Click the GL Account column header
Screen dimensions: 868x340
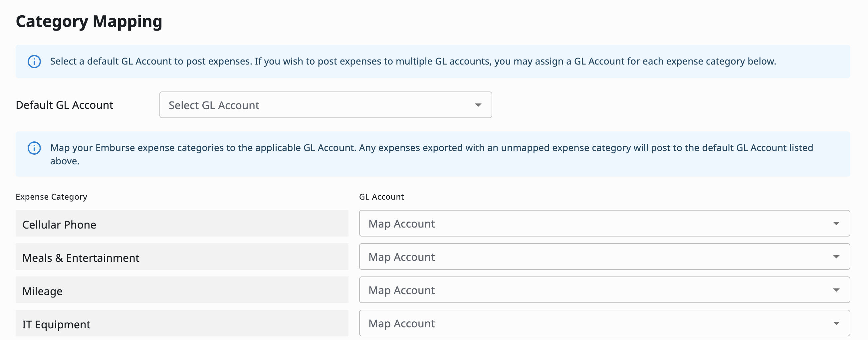tap(381, 197)
